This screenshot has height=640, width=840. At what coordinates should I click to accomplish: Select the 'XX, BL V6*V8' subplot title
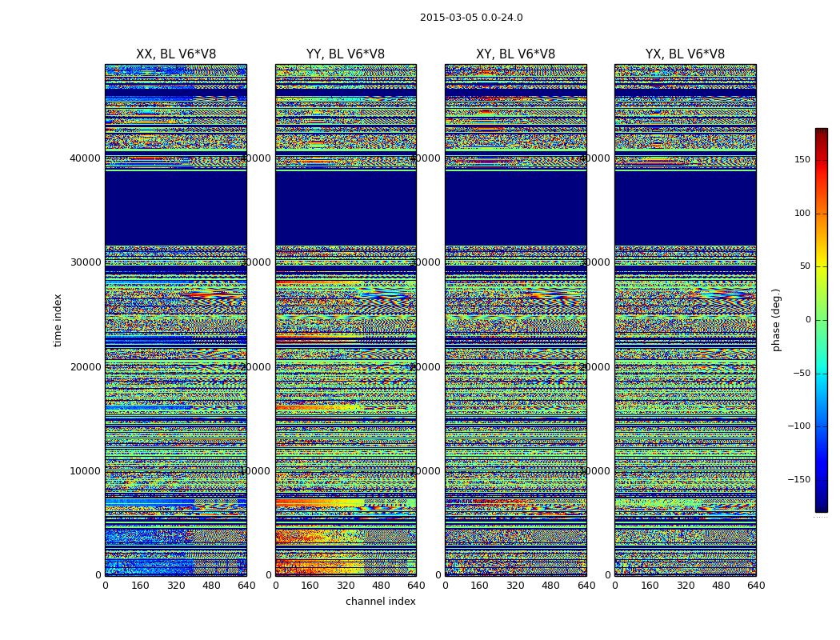click(x=176, y=54)
